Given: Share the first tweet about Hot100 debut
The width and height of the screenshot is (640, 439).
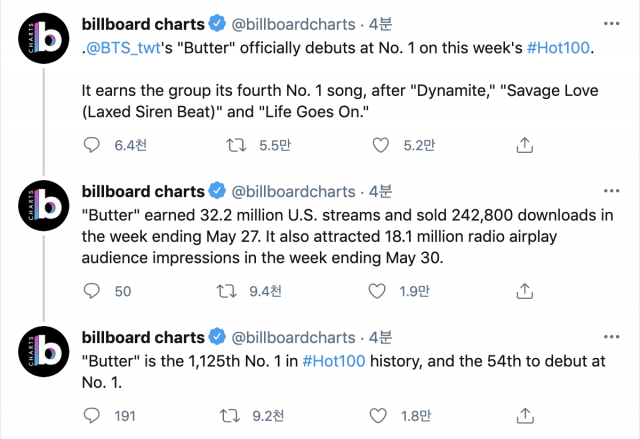Looking at the screenshot, I should click(x=523, y=146).
